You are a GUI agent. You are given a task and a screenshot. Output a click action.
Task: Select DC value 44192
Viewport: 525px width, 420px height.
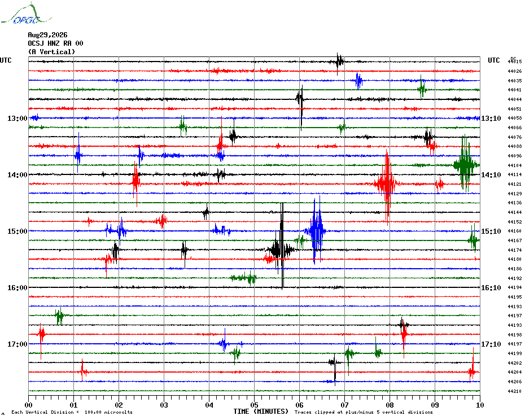click(515, 278)
